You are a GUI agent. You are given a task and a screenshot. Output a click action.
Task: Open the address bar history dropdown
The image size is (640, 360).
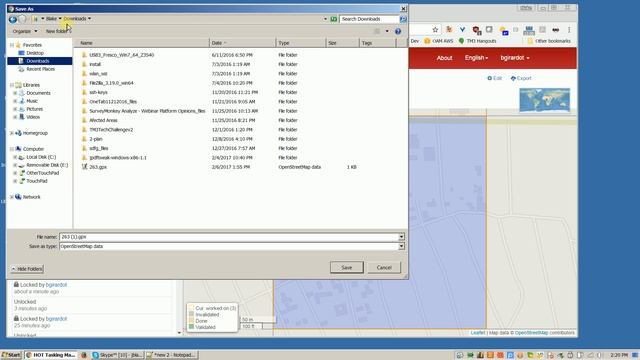[325, 19]
